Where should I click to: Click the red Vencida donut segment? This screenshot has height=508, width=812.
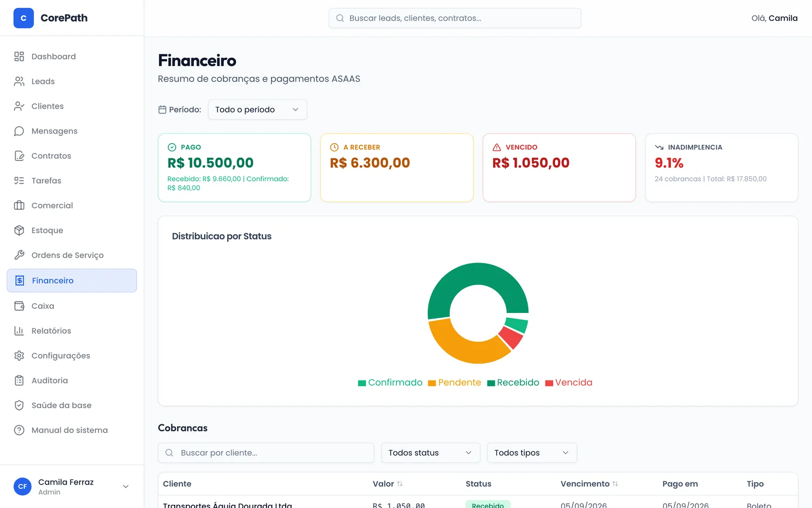512,337
